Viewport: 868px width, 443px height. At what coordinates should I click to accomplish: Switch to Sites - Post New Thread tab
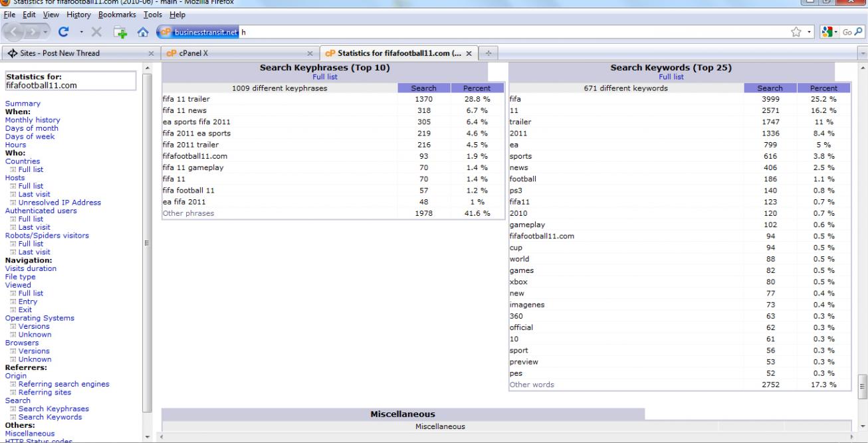click(x=73, y=52)
